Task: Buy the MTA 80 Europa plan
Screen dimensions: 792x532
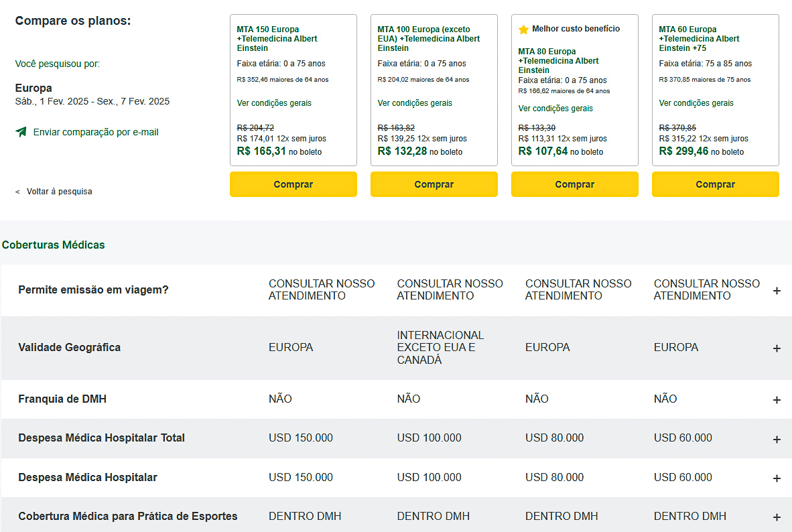Action: pos(574,184)
